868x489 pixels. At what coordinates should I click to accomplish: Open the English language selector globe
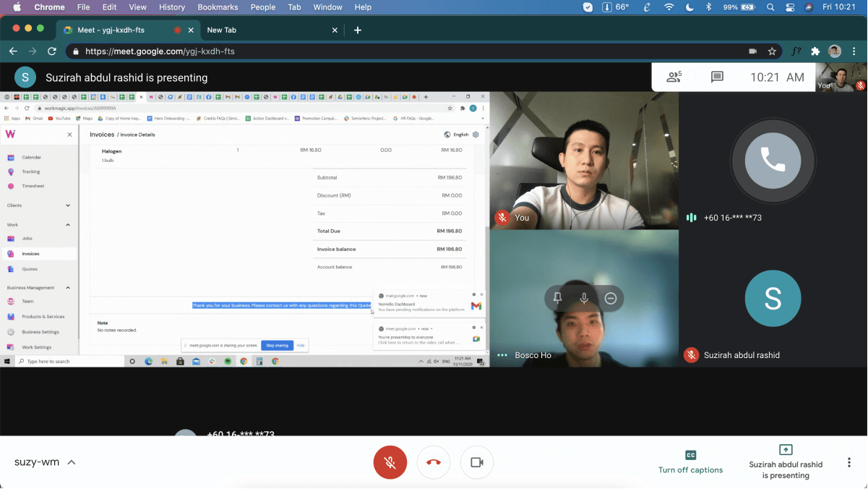click(x=449, y=135)
